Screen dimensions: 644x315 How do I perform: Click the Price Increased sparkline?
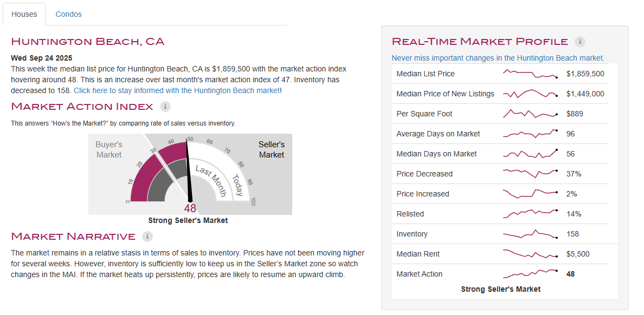click(x=530, y=194)
